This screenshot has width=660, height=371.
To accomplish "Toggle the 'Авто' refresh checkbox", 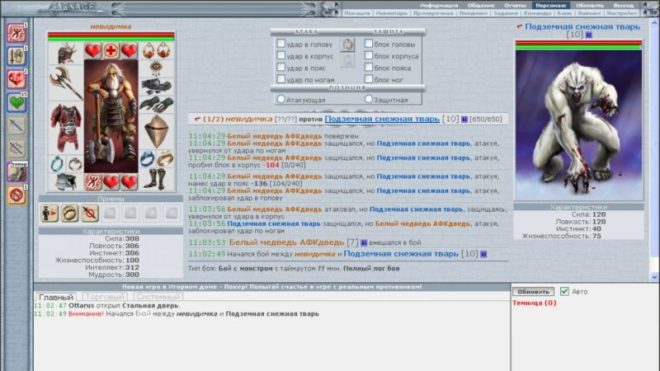I will point(564,291).
